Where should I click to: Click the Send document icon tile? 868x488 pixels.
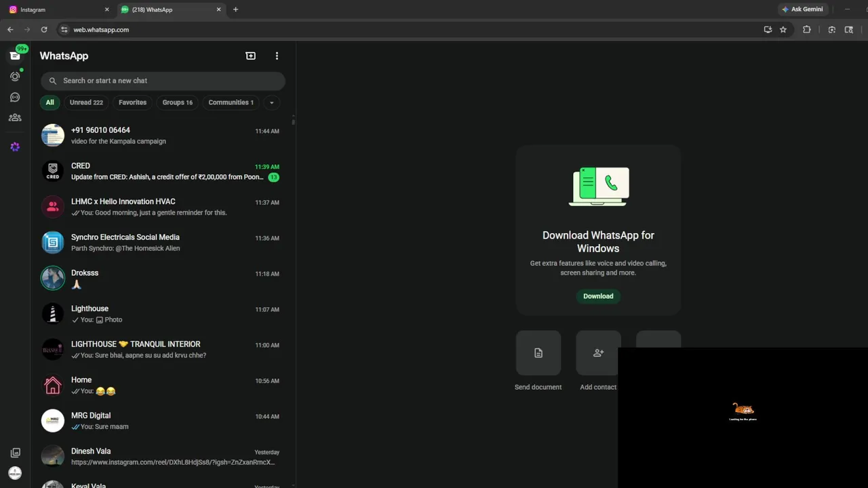538,352
